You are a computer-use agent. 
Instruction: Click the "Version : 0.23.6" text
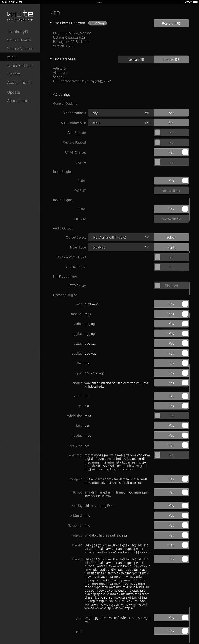tap(63, 46)
